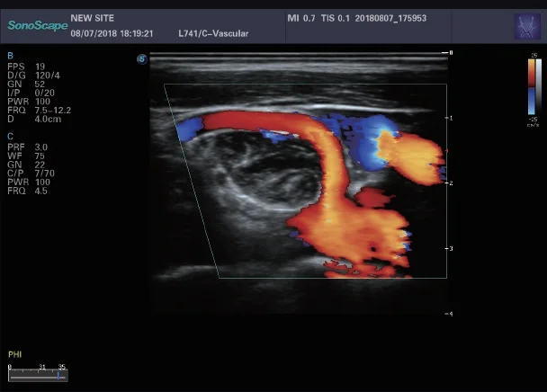This screenshot has height=392, width=547.
Task: Click the blue S probe orientation marker
Action: tap(141, 59)
